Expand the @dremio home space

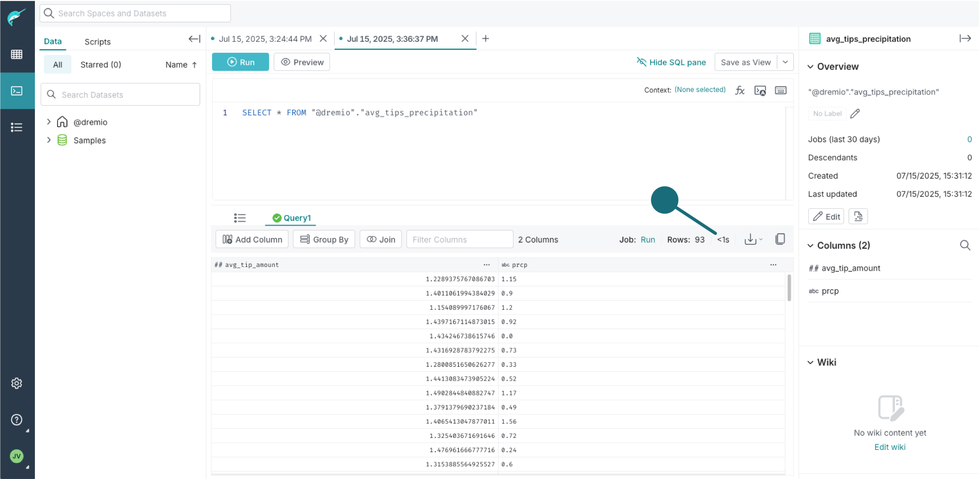click(49, 122)
